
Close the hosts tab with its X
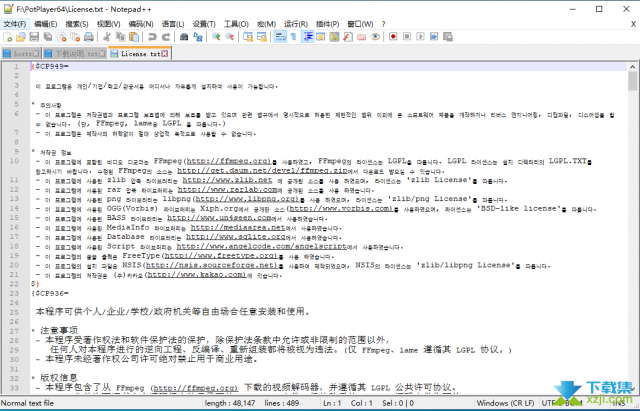point(36,53)
